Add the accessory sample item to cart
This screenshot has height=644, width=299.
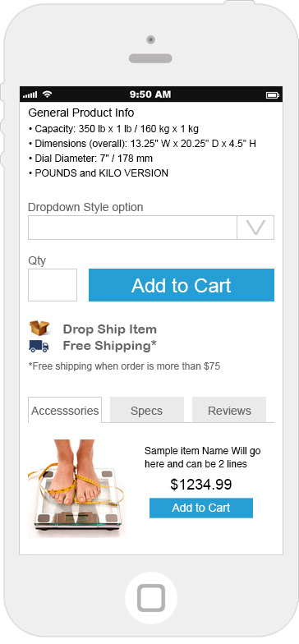pos(201,508)
